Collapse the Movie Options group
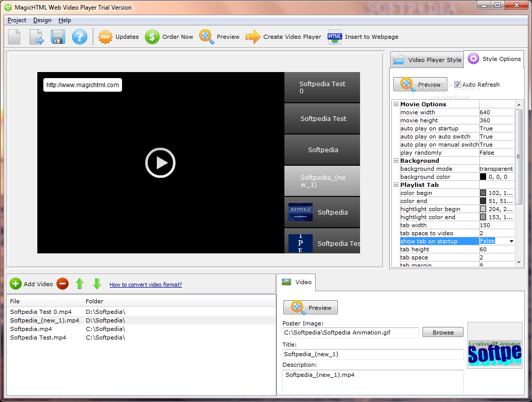 396,104
